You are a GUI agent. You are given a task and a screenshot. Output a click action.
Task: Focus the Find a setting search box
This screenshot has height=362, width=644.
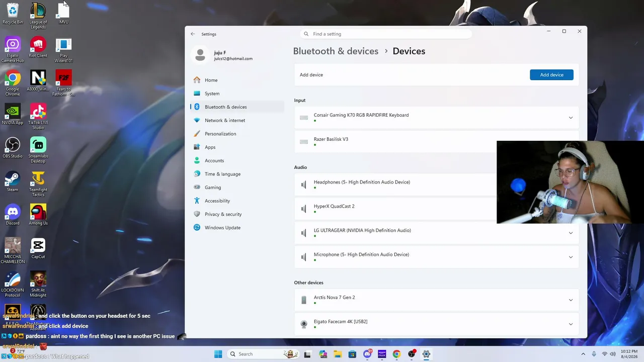tap(386, 34)
